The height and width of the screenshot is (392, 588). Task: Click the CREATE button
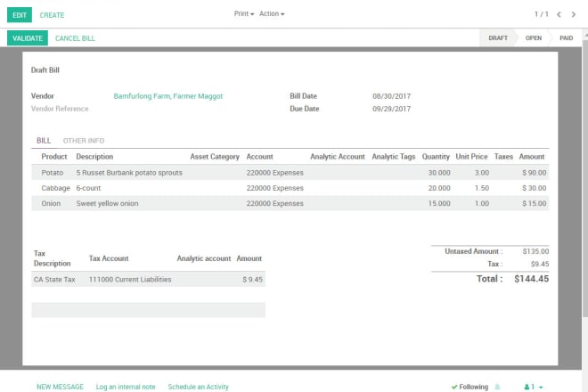tap(52, 15)
